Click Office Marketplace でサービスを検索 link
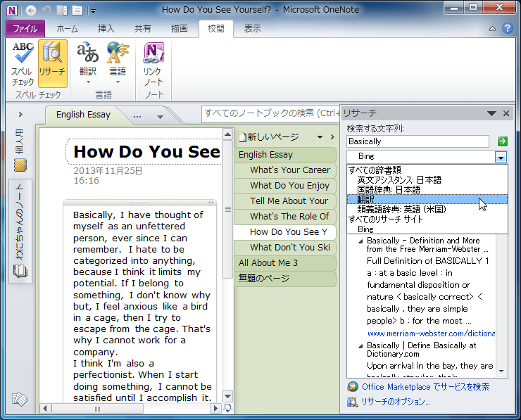 click(426, 387)
